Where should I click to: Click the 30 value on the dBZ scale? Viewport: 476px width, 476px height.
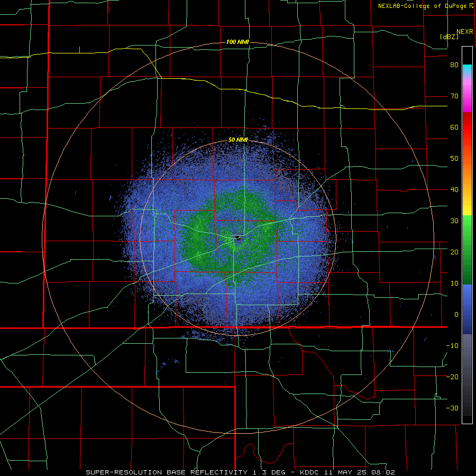coord(454,221)
